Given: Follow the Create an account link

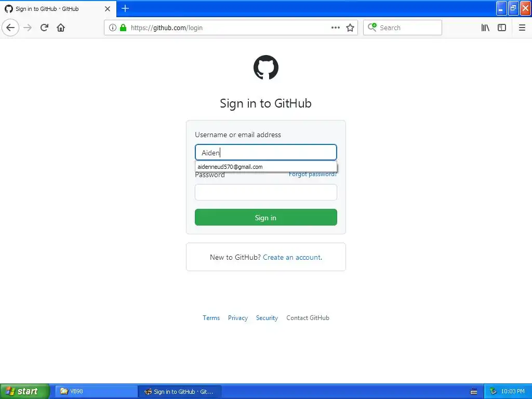Looking at the screenshot, I should (x=292, y=257).
